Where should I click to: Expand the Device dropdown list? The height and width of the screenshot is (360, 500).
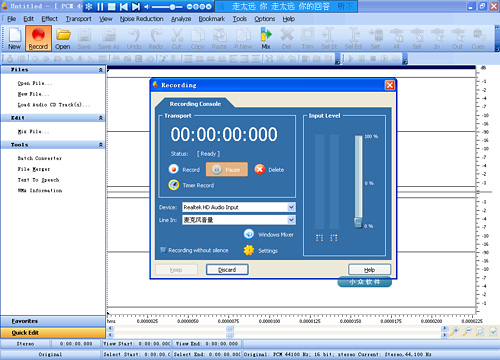pyautogui.click(x=291, y=207)
